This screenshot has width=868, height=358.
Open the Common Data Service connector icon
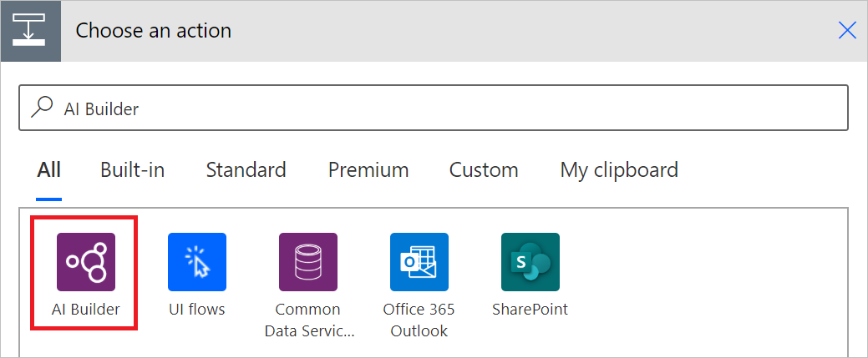[307, 261]
